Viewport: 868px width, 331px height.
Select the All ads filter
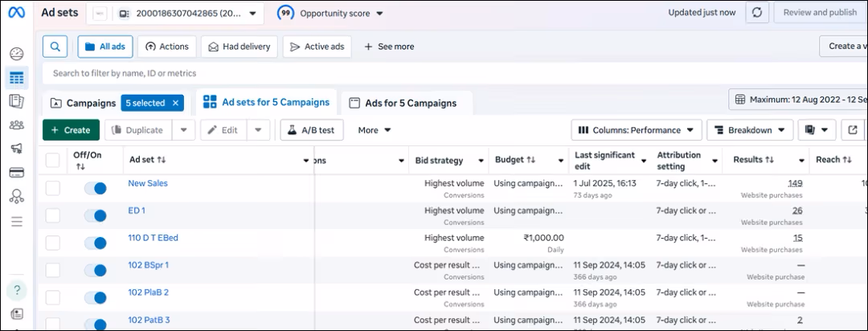(105, 47)
